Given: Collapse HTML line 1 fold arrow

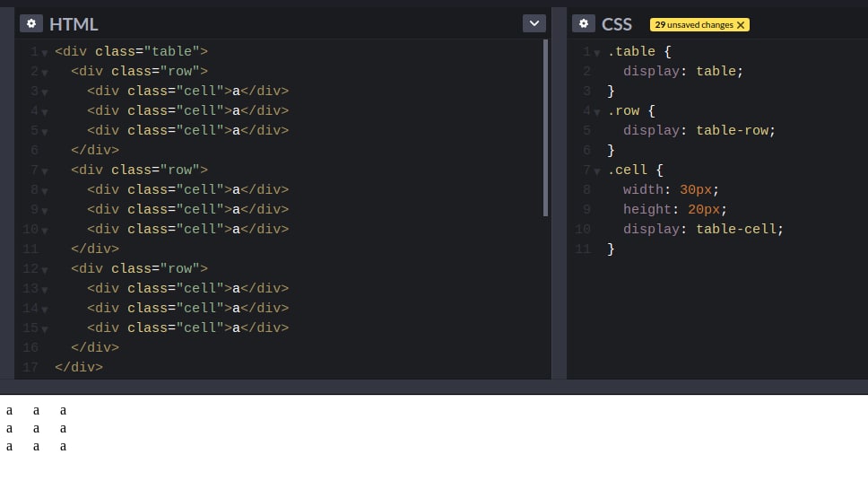Looking at the screenshot, I should click(44, 53).
